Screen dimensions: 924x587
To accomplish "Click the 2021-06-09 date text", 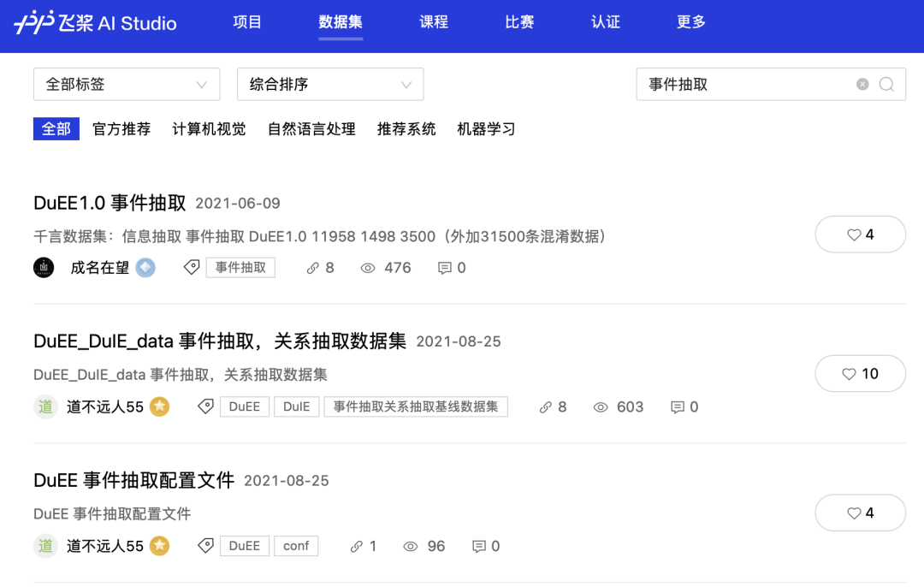I will pos(238,204).
